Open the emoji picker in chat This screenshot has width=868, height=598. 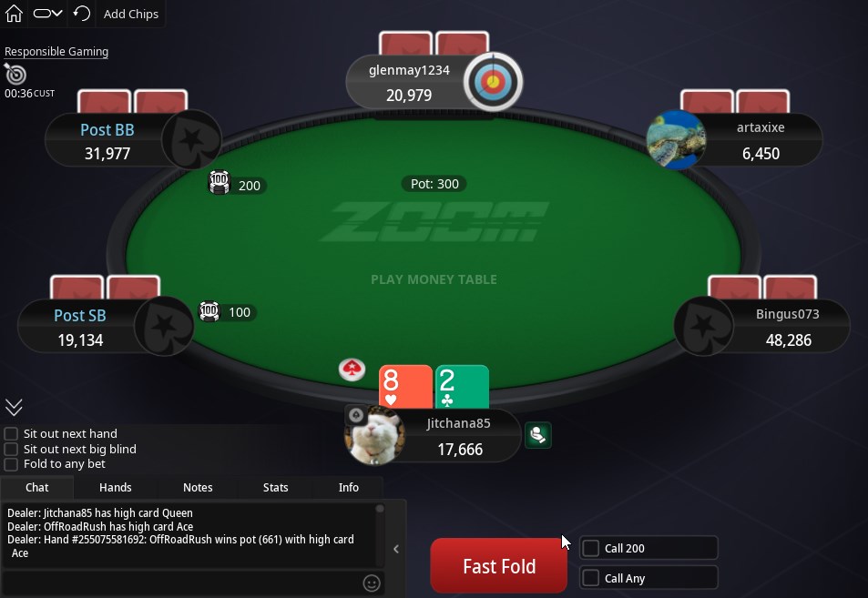372,583
